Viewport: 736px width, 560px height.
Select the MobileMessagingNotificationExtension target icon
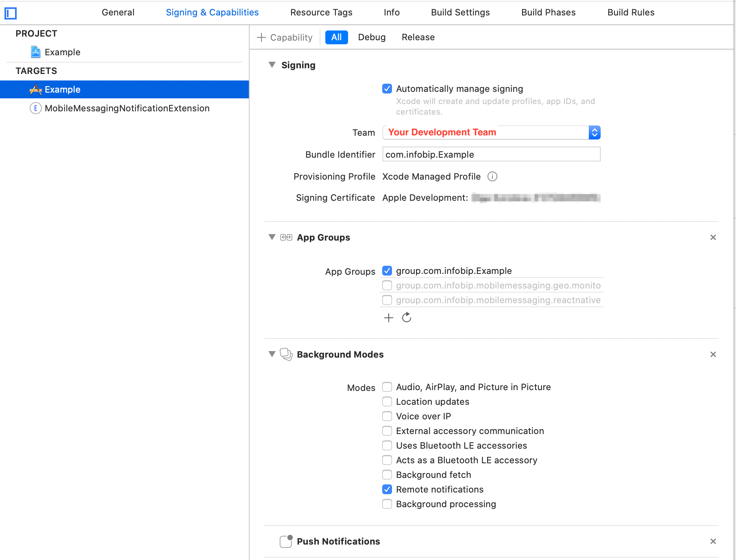tap(35, 108)
